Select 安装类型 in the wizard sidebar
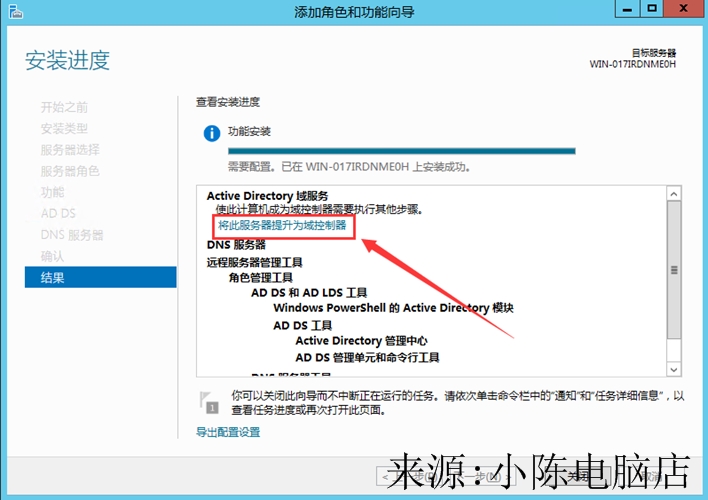The image size is (708, 500). coord(64,128)
